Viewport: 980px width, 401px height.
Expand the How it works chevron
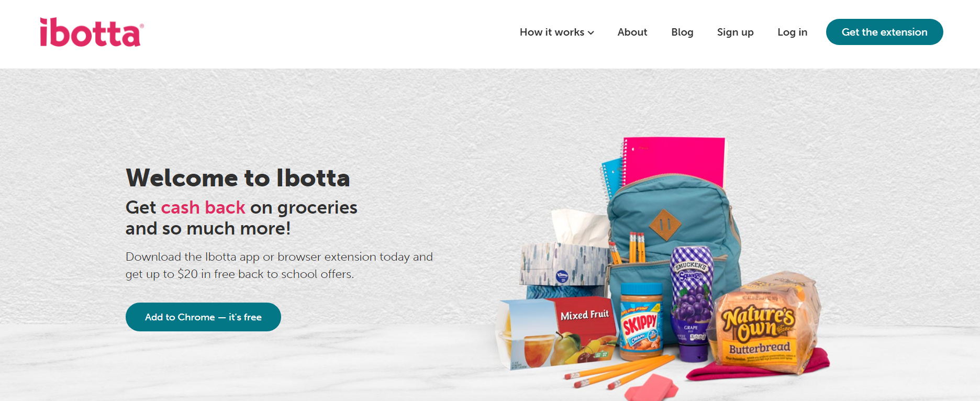(x=591, y=32)
